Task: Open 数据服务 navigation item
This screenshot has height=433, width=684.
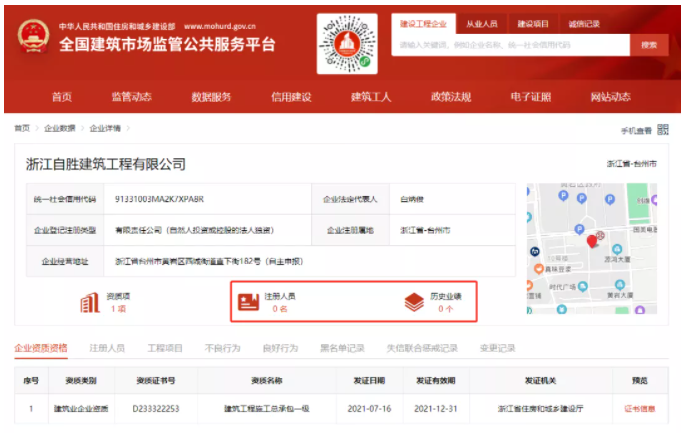Action: [x=211, y=97]
